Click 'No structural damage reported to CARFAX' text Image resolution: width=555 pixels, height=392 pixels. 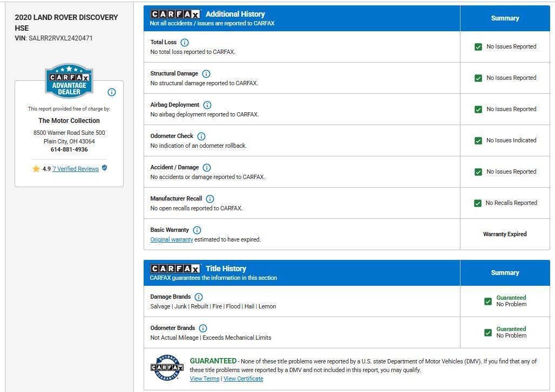204,84
